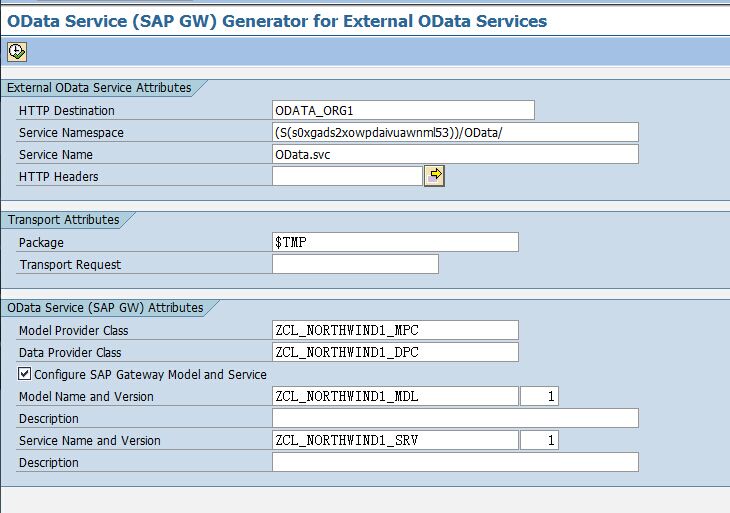Image resolution: width=730 pixels, height=513 pixels.
Task: Click the Description field below Service Name
Action: pos(455,462)
